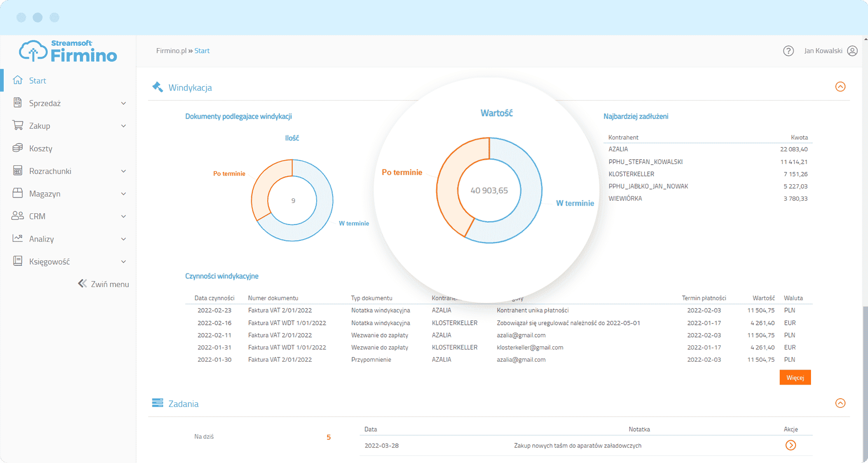Open the task action arrow for 2022-03-28
This screenshot has width=868, height=463.
click(790, 445)
